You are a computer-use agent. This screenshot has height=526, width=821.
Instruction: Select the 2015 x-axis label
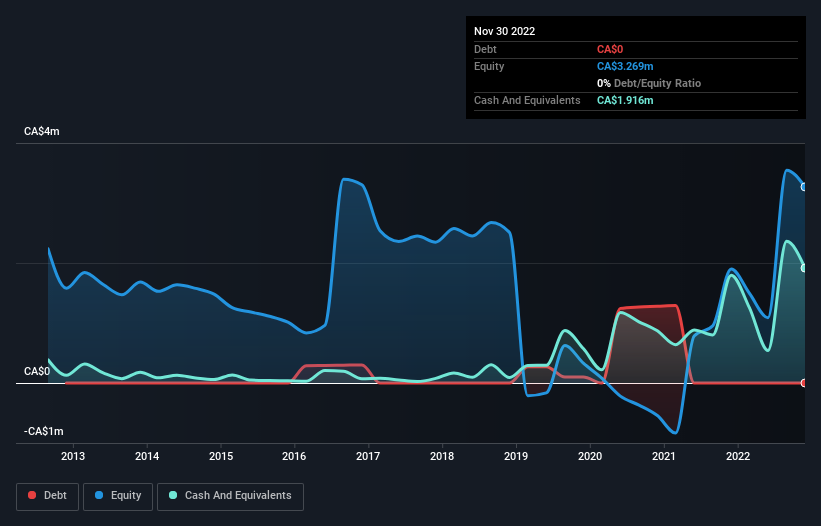221,456
